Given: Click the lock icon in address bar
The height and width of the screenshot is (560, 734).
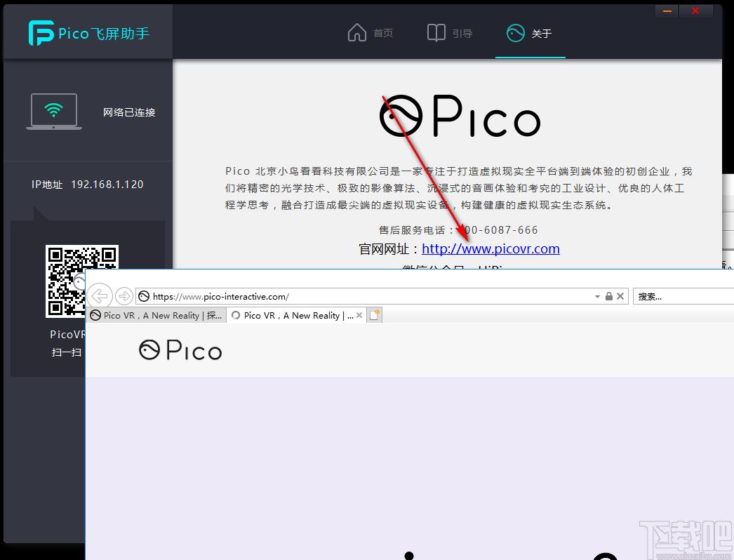Looking at the screenshot, I should [608, 295].
